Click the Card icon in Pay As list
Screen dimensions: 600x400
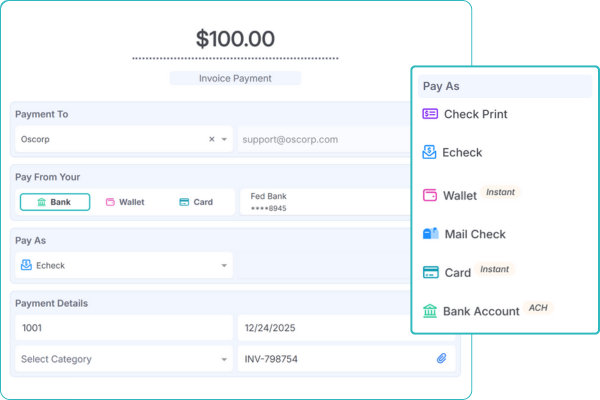(431, 272)
